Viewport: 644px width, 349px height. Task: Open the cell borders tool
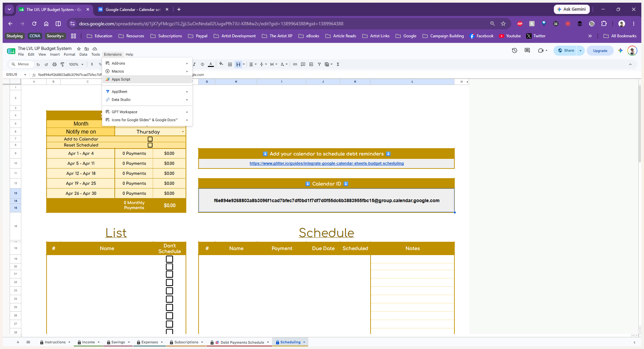pyautogui.click(x=230, y=64)
